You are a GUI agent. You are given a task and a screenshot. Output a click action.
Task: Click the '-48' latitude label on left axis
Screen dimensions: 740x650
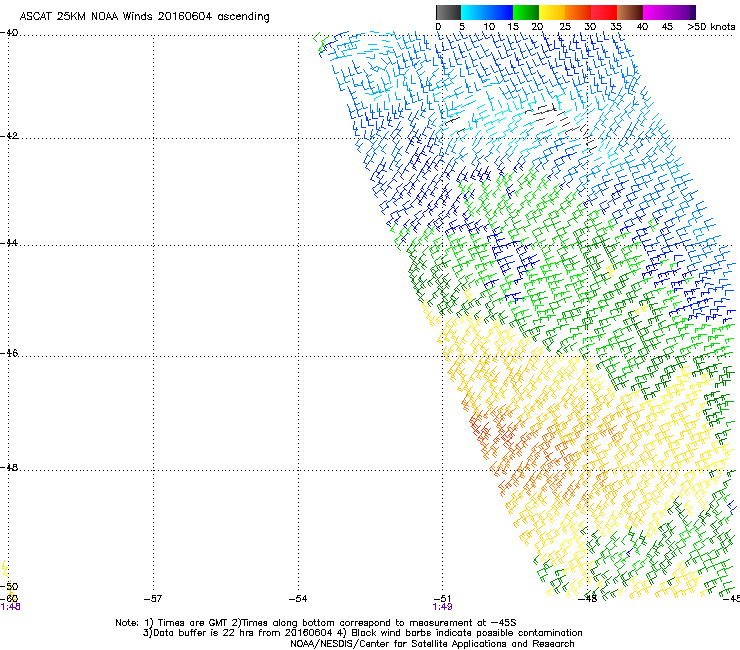click(9, 467)
